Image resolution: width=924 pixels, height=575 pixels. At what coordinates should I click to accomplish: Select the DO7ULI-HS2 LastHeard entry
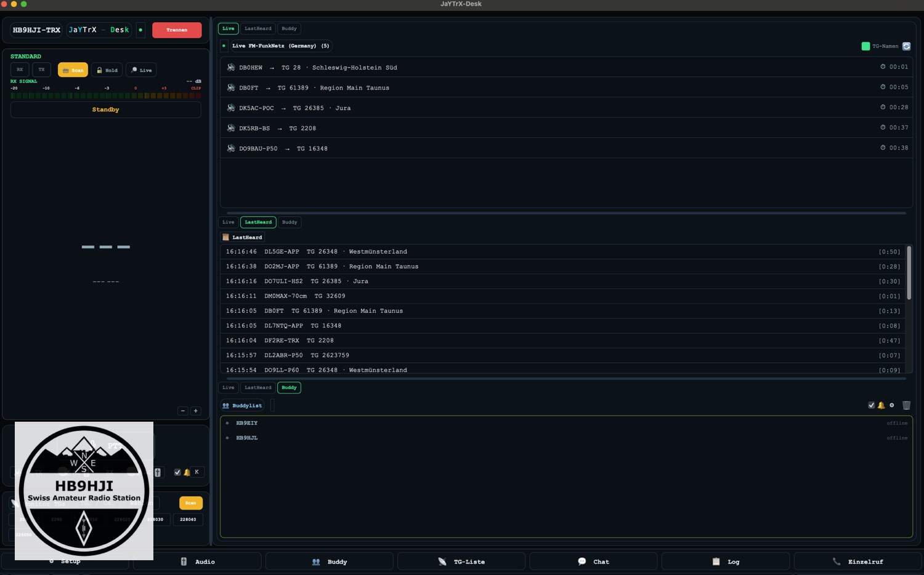[563, 281]
